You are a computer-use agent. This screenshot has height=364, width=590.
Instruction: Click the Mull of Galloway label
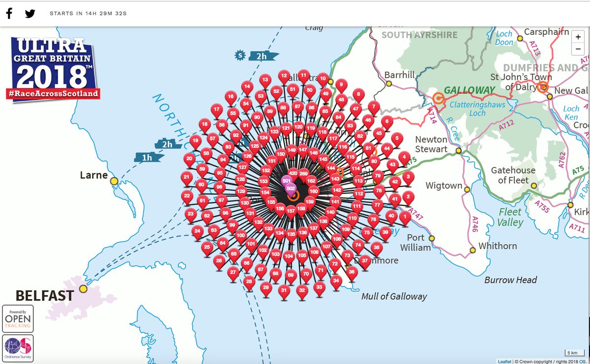[394, 296]
